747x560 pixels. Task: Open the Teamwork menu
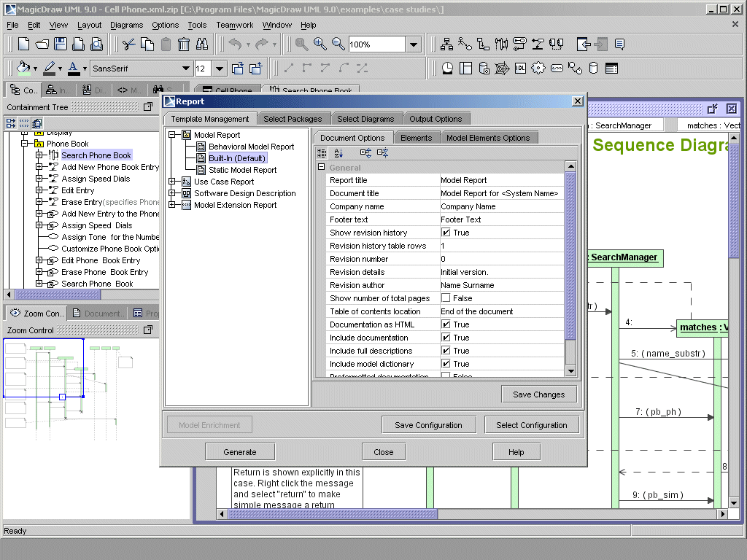coord(235,26)
